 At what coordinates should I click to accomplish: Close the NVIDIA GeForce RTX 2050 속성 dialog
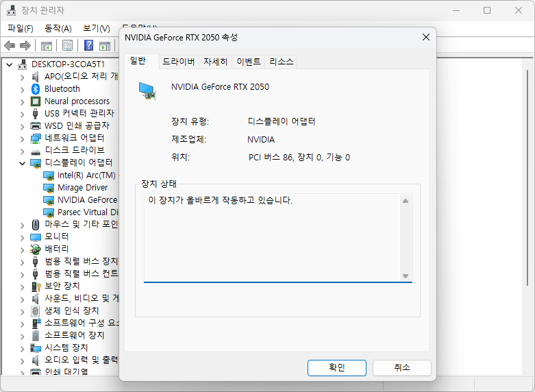coord(426,37)
